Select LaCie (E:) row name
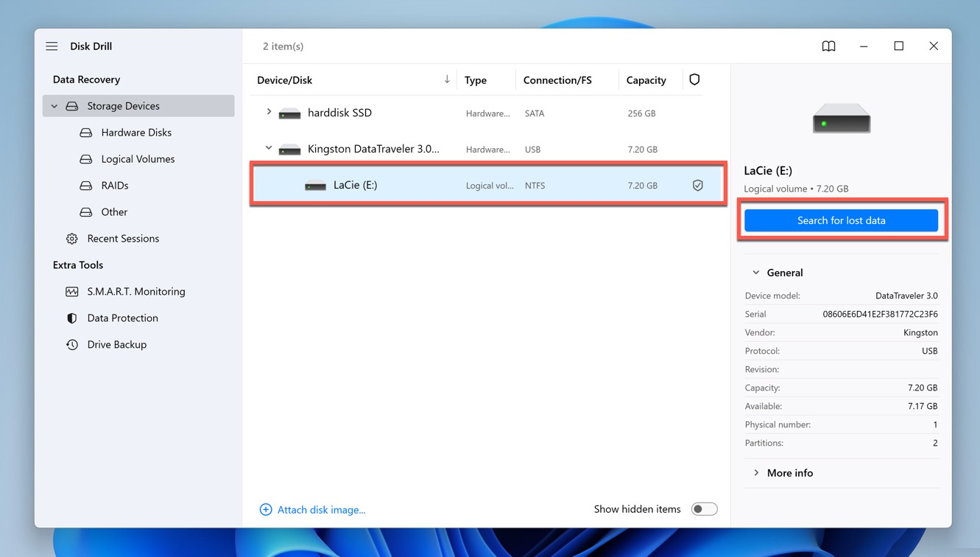This screenshot has width=980, height=557. [x=355, y=185]
